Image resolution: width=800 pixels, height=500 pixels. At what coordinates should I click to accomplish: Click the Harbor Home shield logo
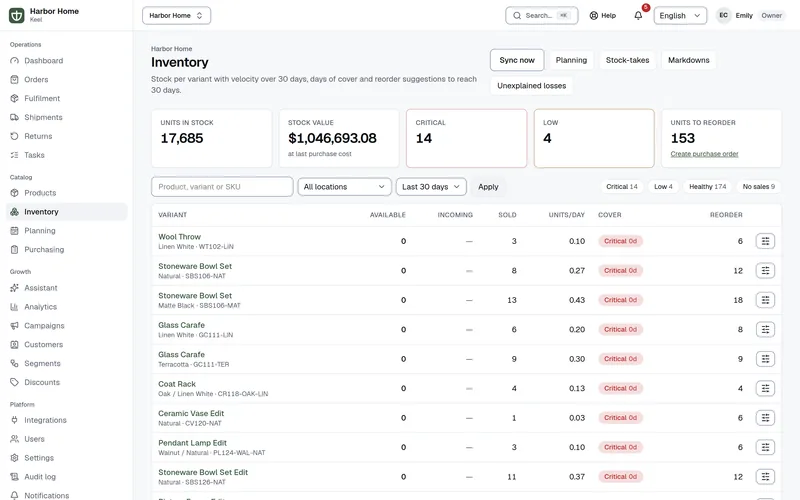click(16, 15)
